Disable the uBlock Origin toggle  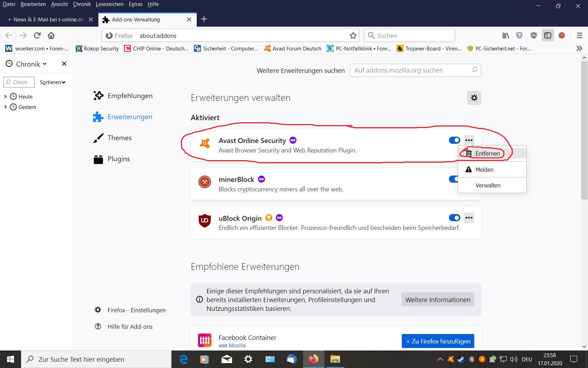coord(455,218)
